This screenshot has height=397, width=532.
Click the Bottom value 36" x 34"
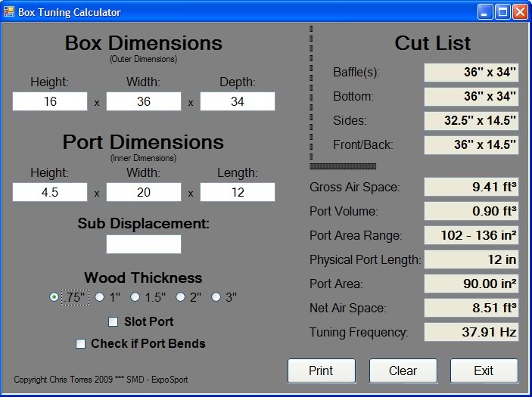click(471, 97)
